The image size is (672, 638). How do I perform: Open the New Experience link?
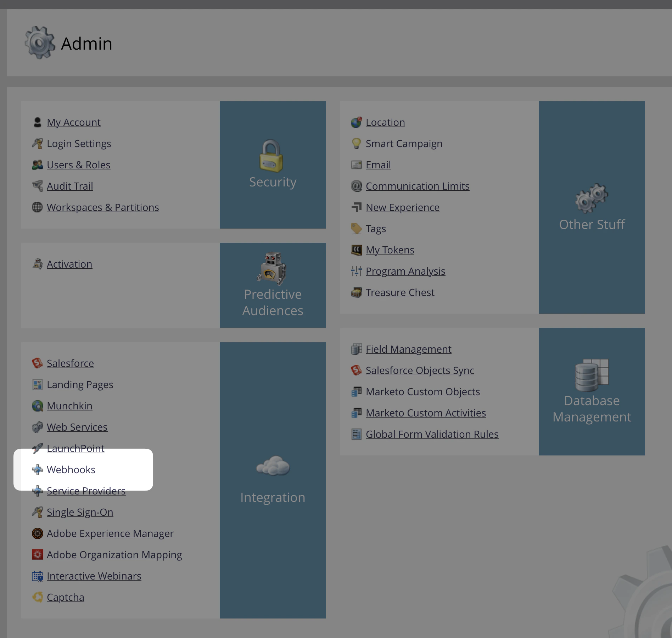[403, 207]
